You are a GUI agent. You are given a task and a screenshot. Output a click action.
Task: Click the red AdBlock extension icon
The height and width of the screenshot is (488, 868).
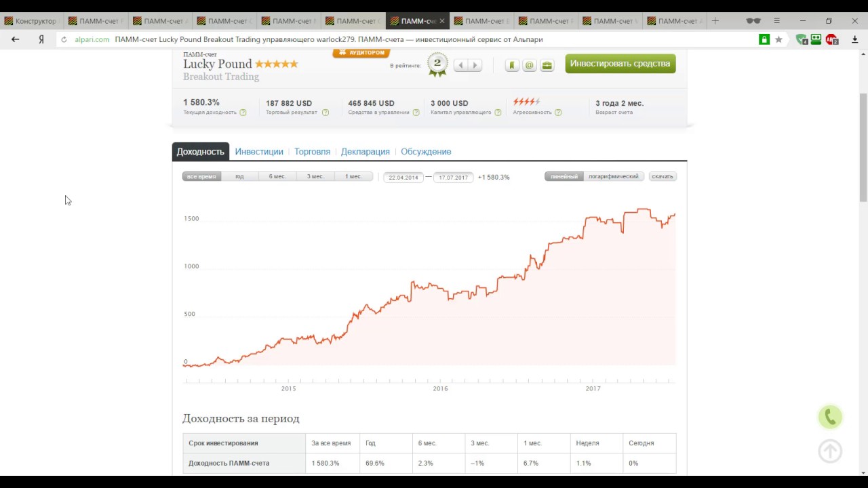pyautogui.click(x=831, y=39)
